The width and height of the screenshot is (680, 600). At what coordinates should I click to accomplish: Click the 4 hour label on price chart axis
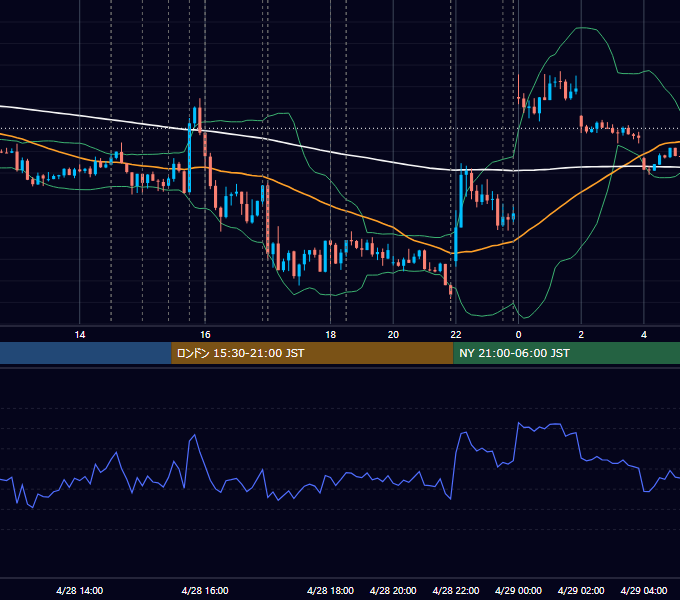click(644, 335)
